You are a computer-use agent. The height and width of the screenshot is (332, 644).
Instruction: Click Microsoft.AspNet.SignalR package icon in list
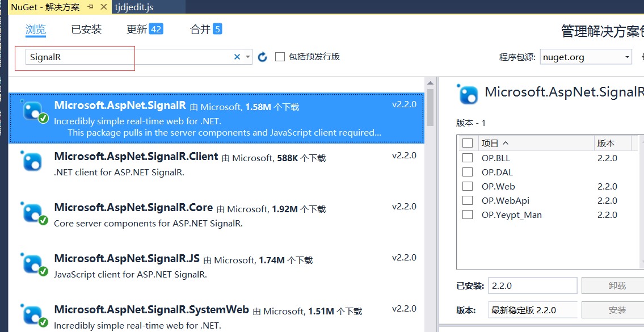pos(34,112)
